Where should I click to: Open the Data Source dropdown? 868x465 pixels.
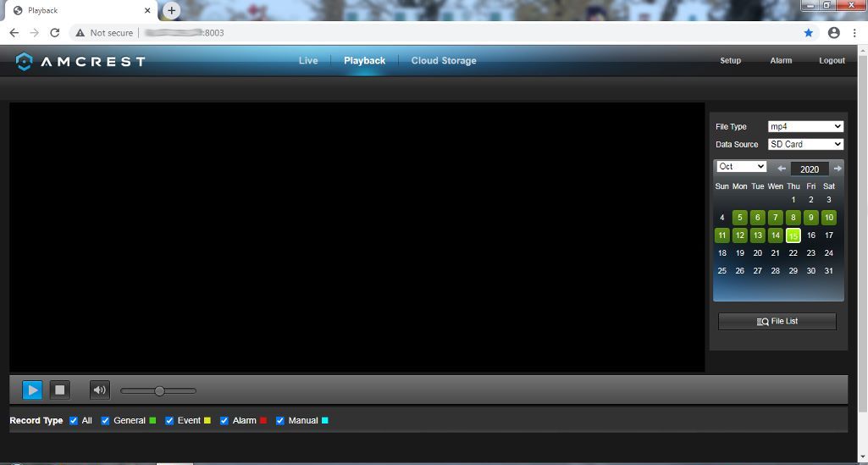[x=805, y=145]
